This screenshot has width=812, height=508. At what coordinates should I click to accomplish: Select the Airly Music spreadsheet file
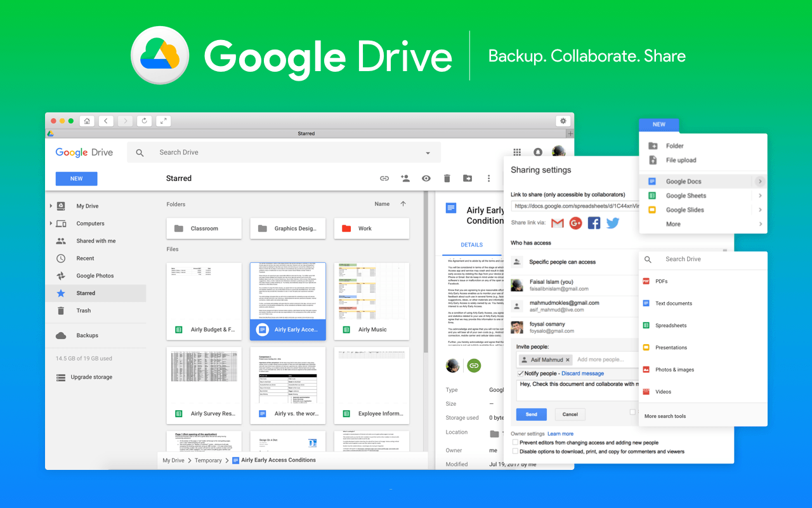[x=372, y=302]
